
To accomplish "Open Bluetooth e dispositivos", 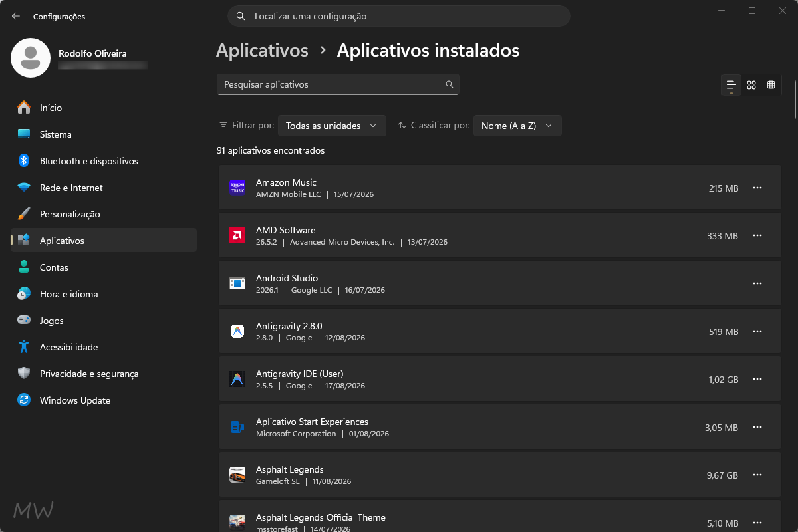I will pos(104,161).
